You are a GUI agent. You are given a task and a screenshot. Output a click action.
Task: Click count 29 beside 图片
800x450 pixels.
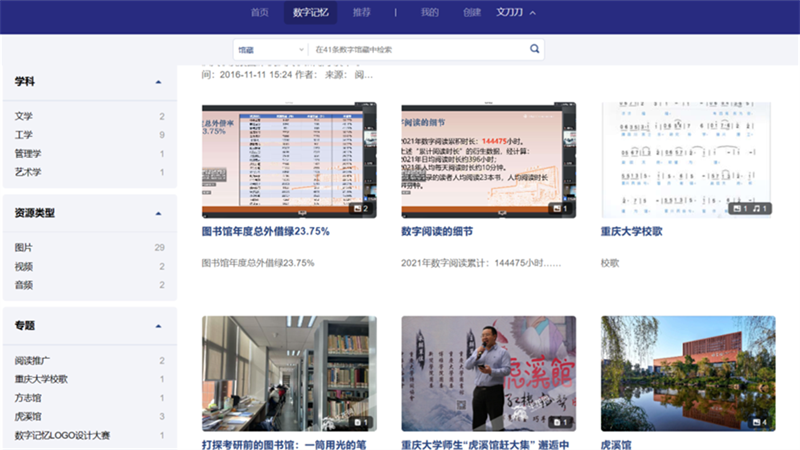159,247
